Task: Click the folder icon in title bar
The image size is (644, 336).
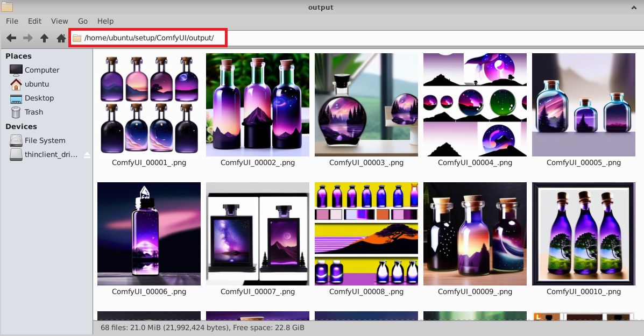Action: (x=7, y=7)
